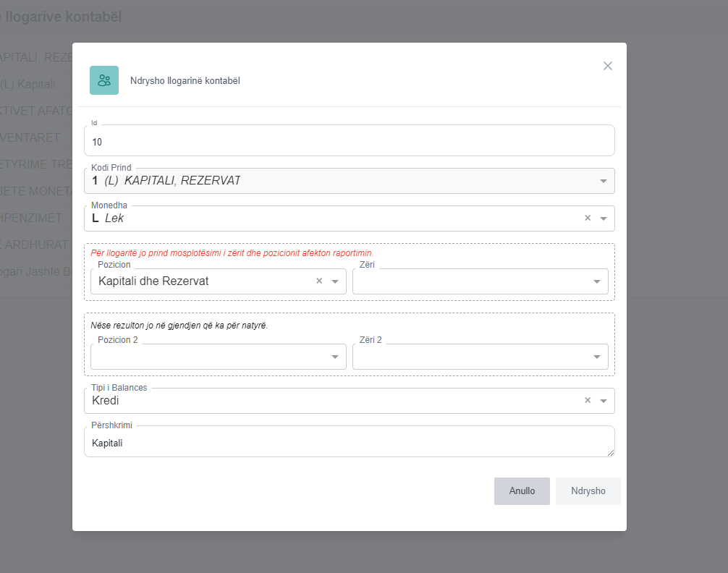The height and width of the screenshot is (573, 728).
Task: Click the Anullo button
Action: (x=522, y=491)
